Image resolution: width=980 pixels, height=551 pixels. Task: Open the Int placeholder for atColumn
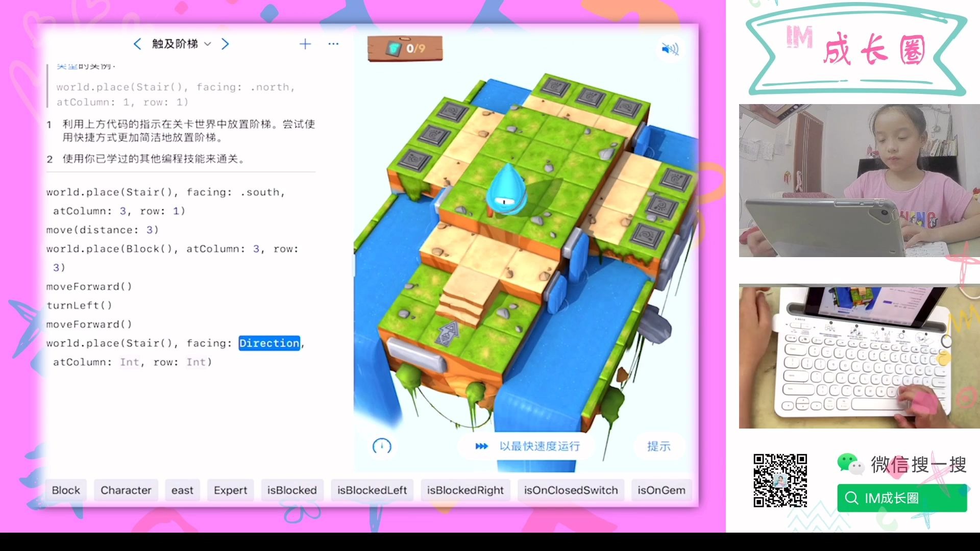tap(129, 362)
